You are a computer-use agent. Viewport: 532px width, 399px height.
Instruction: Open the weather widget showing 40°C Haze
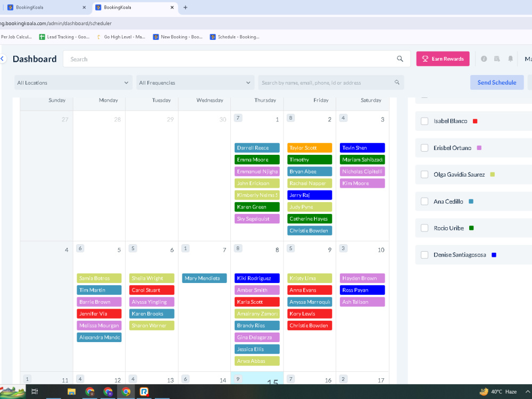[x=498, y=392]
